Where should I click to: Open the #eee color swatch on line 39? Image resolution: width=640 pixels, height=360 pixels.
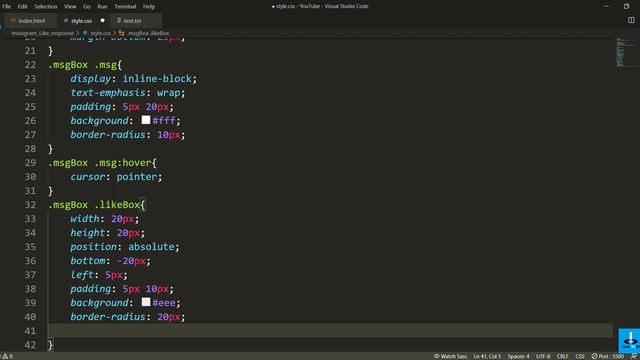pos(146,302)
